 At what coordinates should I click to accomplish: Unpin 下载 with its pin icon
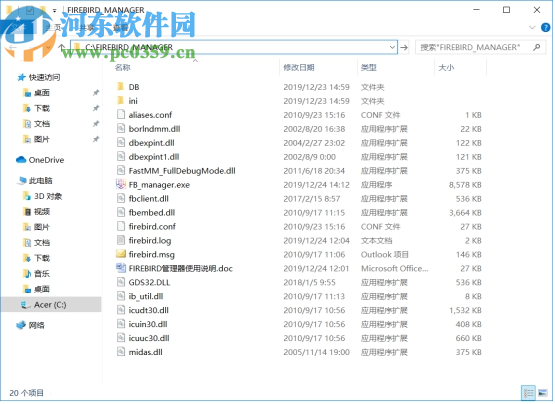coord(96,108)
